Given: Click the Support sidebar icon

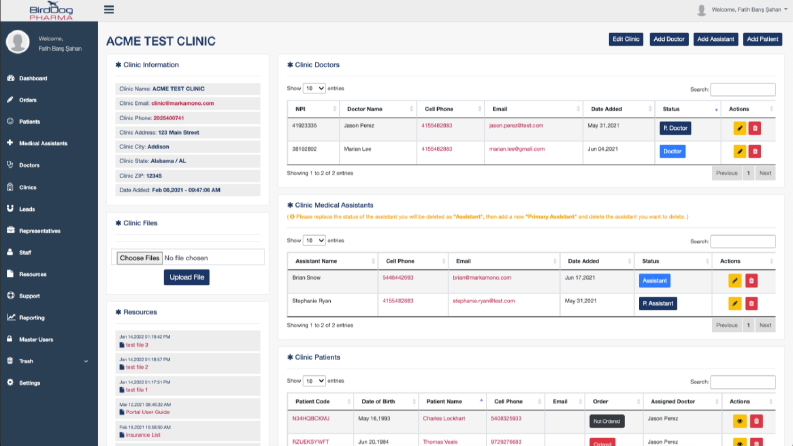Looking at the screenshot, I should click(10, 295).
